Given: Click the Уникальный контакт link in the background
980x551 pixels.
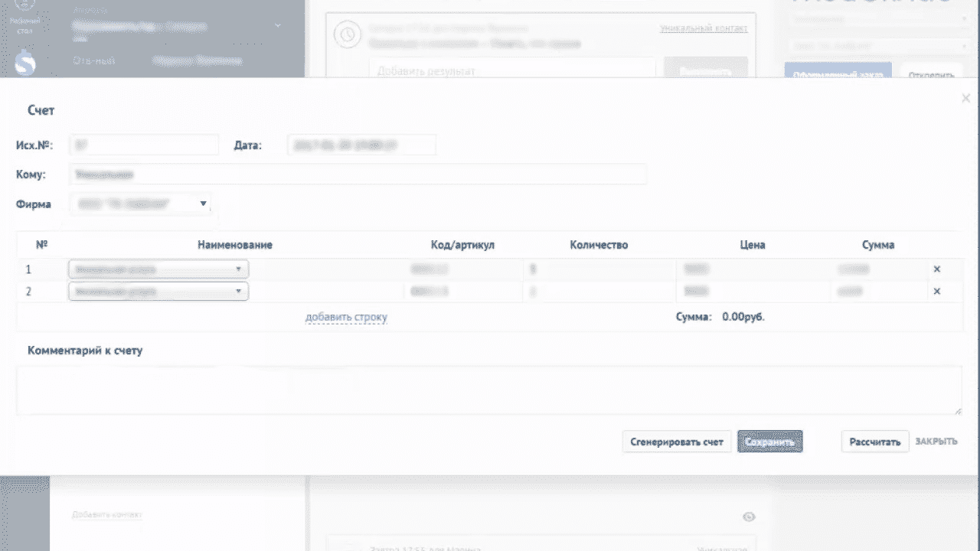Looking at the screenshot, I should click(x=704, y=28).
